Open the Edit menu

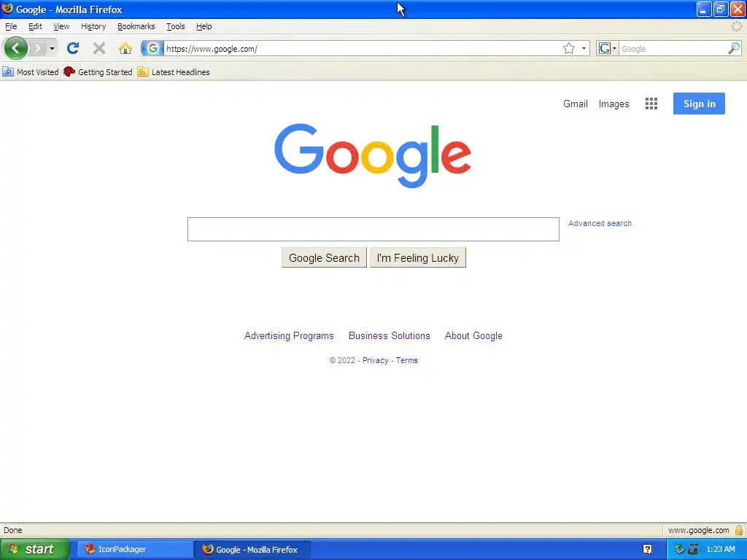(35, 26)
